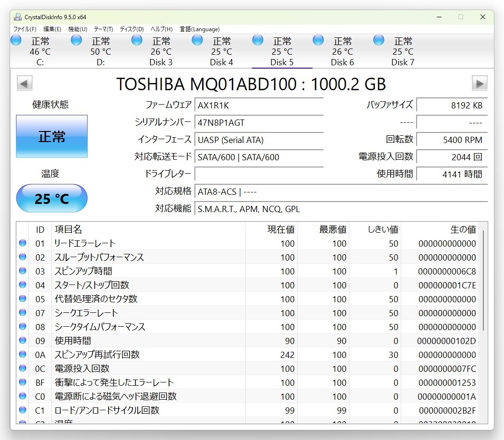Switch to the C: drive tab
Image resolution: width=504 pixels, height=440 pixels.
(x=40, y=51)
